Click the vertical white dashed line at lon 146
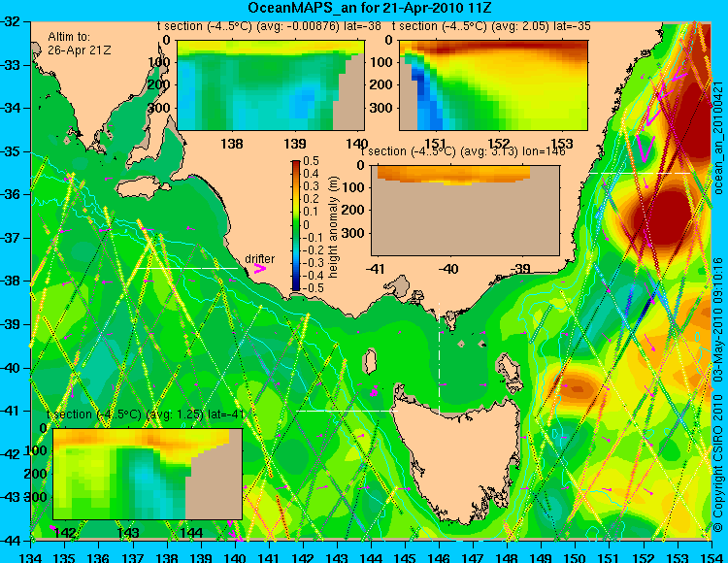 pos(439,358)
